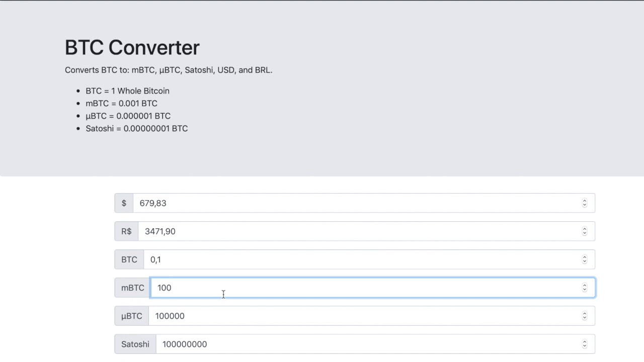Click the BTC Converter page heading

[x=132, y=48]
